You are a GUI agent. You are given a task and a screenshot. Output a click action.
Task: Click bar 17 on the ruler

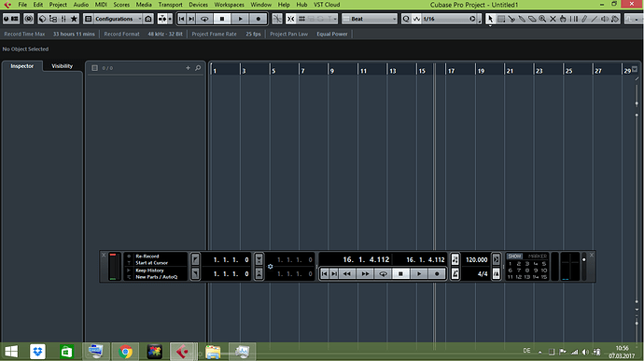click(x=452, y=71)
